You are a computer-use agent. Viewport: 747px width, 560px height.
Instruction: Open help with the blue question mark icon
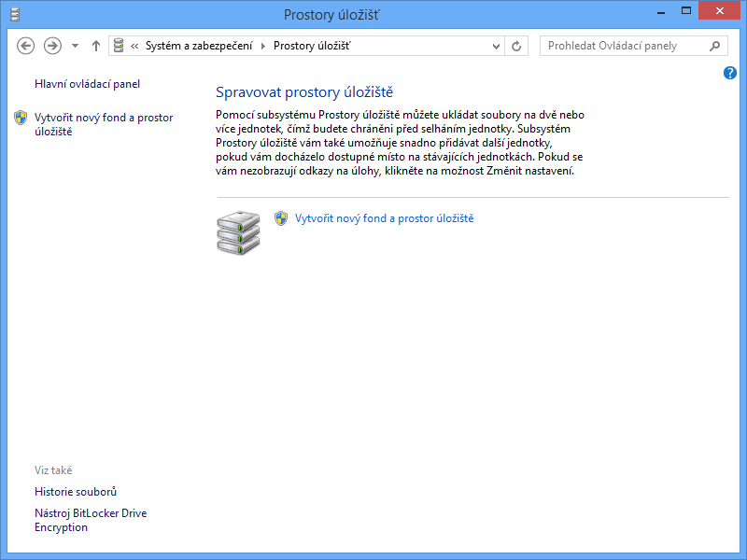(730, 73)
